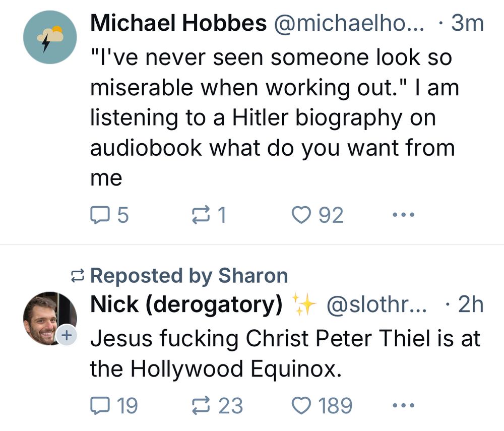Open the 3m timestamp on Hobbes's post
Image resolution: width=504 pixels, height=431 pixels.
point(467,23)
